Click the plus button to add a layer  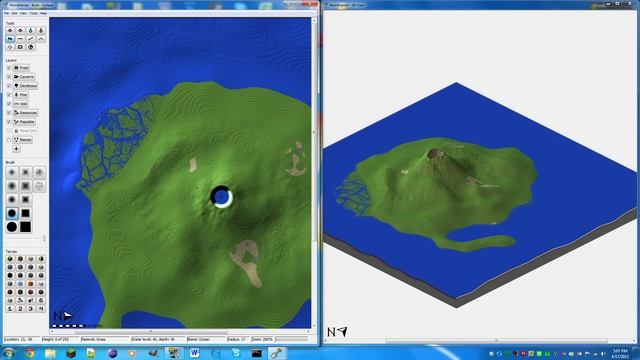[x=16, y=149]
